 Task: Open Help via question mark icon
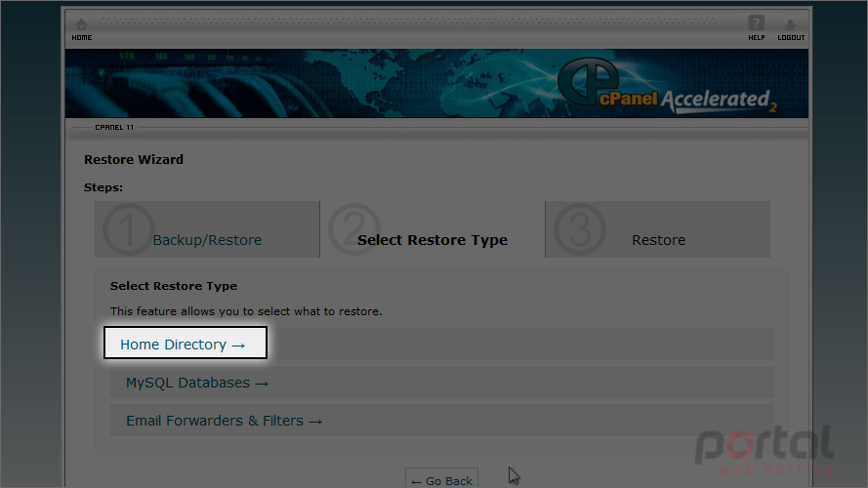point(756,23)
